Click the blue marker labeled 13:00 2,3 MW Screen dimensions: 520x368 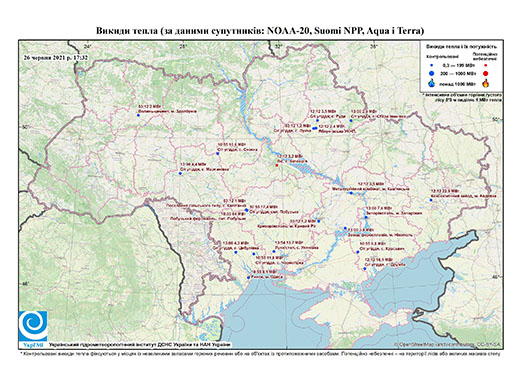coord(351,120)
